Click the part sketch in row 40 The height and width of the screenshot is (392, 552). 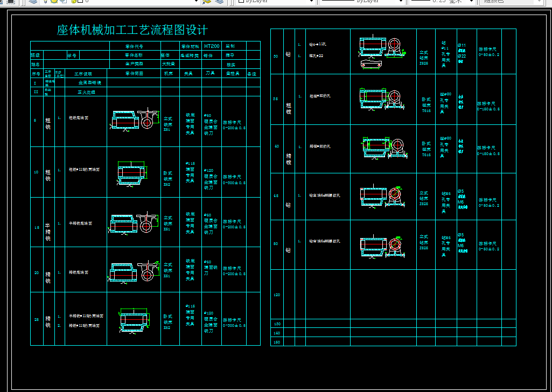tap(385, 148)
